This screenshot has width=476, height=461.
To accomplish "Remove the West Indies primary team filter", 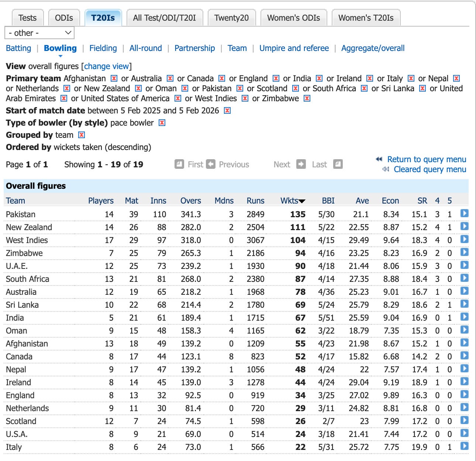I will (x=245, y=98).
